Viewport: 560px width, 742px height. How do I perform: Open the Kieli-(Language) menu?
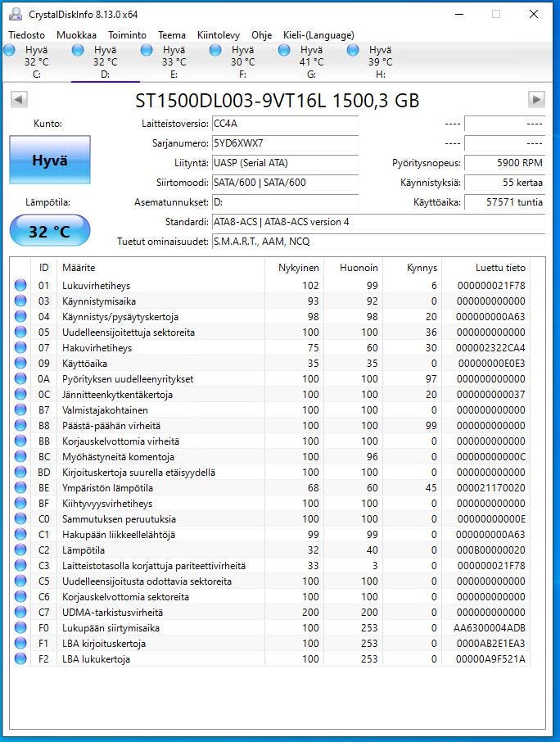318,35
